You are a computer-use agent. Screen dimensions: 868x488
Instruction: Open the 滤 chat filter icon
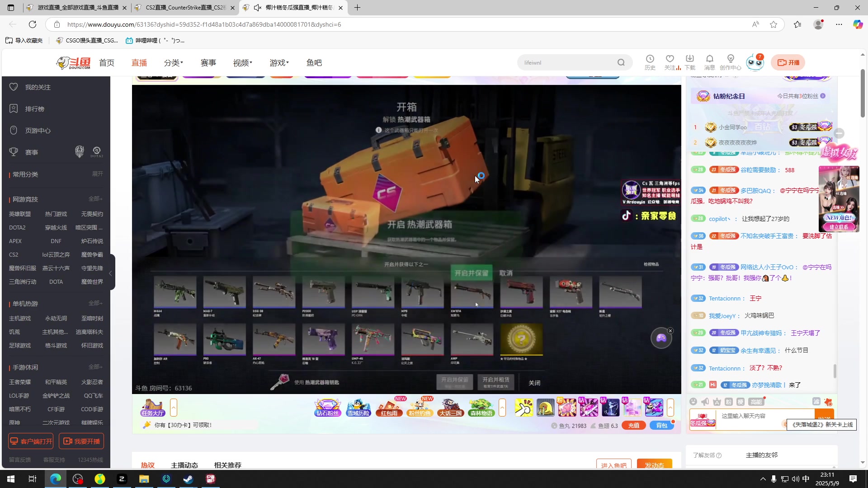(816, 401)
